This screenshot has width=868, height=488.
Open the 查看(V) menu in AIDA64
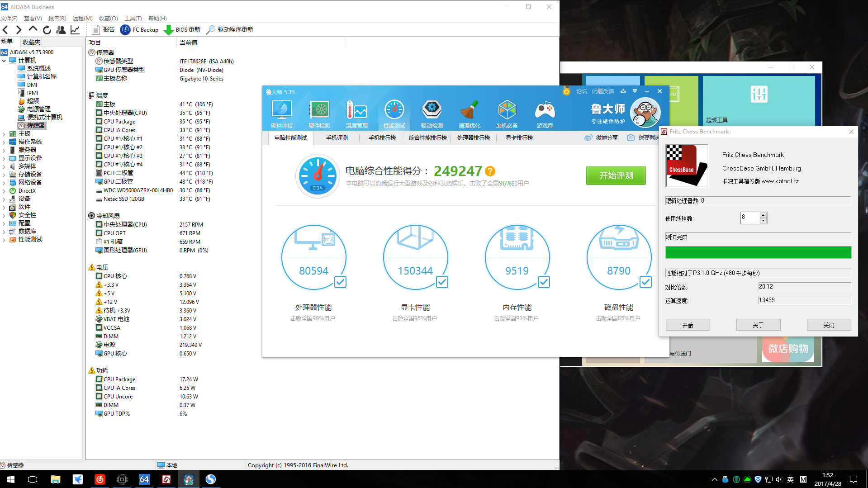coord(33,19)
